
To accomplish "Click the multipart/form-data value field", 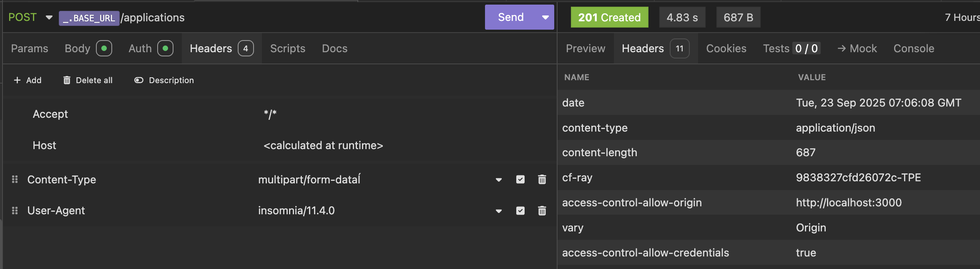I will pos(309,180).
